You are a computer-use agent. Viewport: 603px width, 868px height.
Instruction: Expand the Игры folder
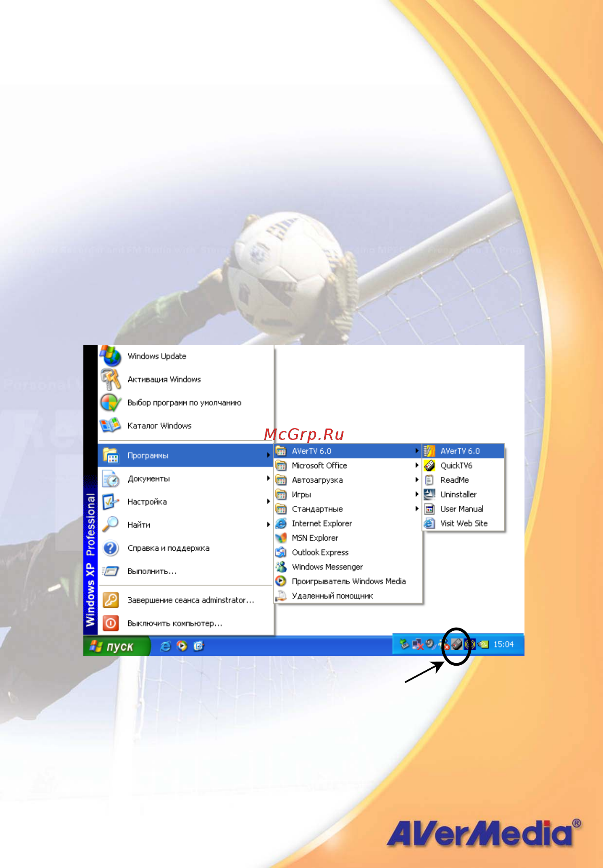coord(348,494)
